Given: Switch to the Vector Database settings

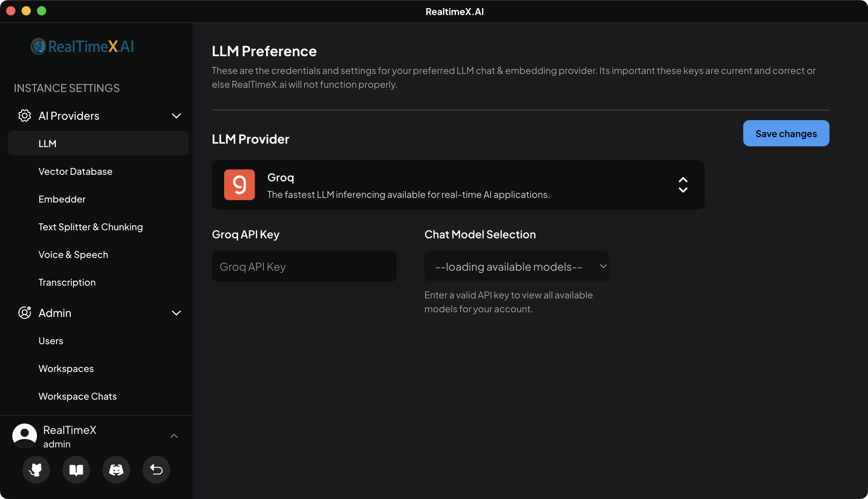Looking at the screenshot, I should click(x=75, y=171).
